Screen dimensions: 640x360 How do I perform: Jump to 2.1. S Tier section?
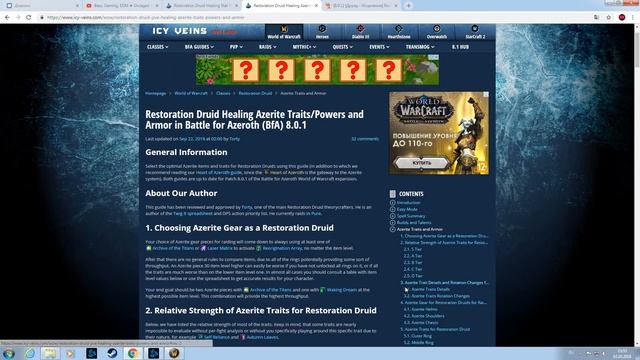[413, 249]
